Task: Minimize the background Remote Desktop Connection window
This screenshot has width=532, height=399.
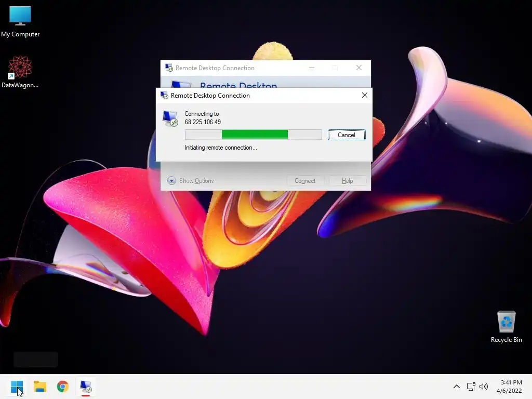Action: click(x=312, y=68)
